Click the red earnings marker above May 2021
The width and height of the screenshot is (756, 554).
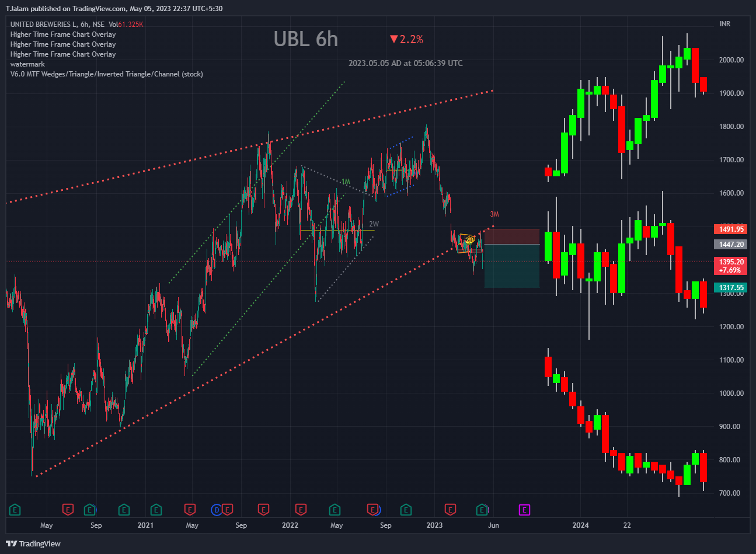point(190,510)
